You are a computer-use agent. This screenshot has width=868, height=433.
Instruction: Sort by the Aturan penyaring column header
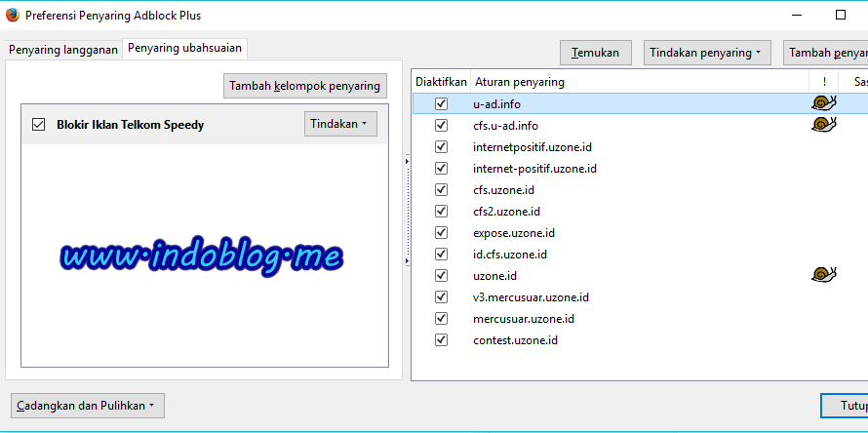pyautogui.click(x=640, y=82)
